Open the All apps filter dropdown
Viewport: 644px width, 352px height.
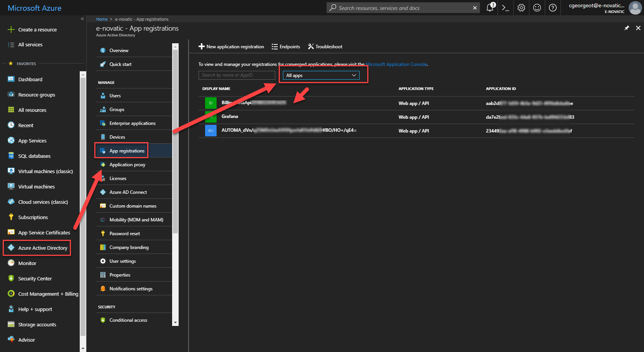click(321, 75)
